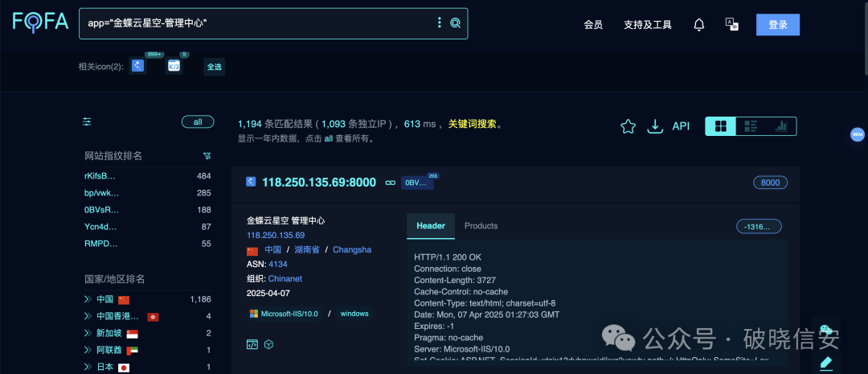
Task: Open the 支持及工具 menu
Action: (x=648, y=24)
